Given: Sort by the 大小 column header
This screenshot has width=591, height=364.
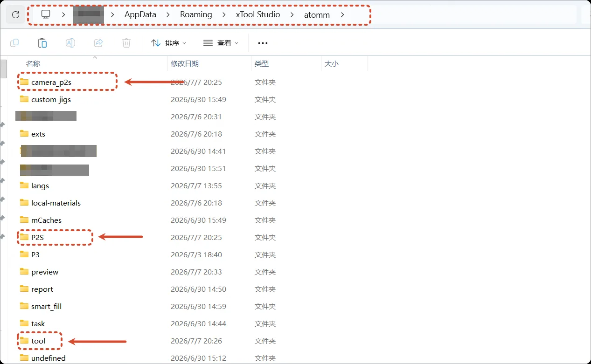Looking at the screenshot, I should [332, 64].
